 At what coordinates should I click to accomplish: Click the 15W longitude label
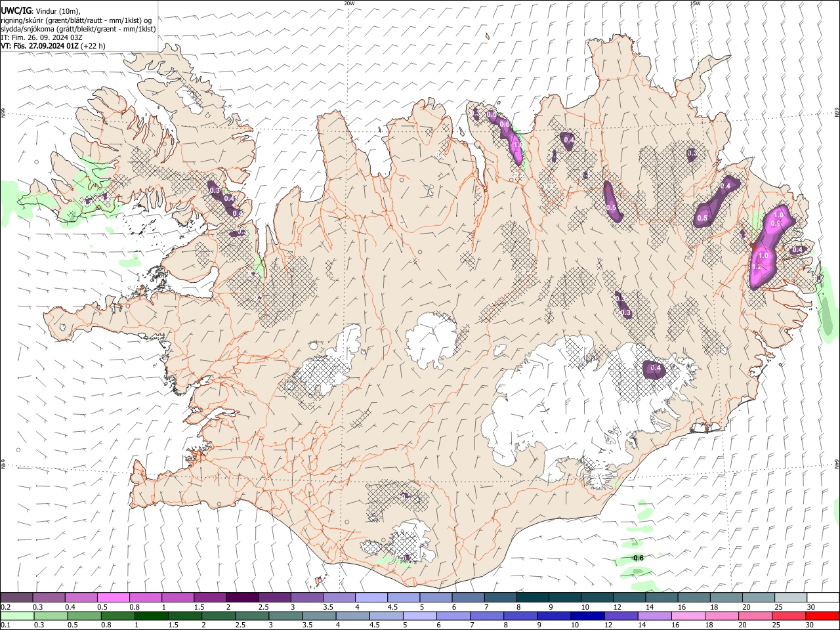(695, 3)
